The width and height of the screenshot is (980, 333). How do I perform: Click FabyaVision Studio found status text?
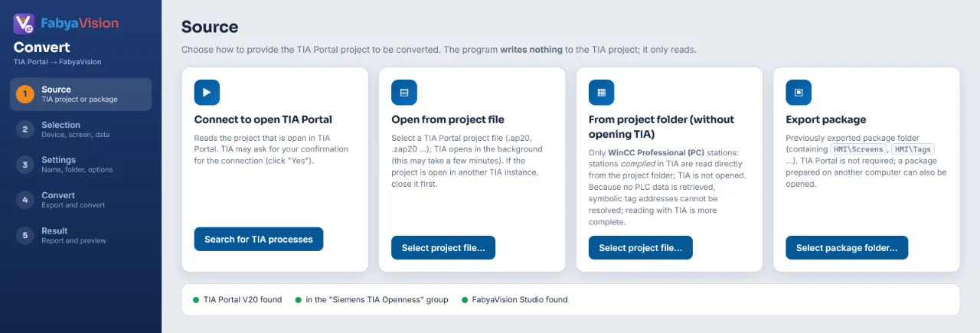pos(520,300)
